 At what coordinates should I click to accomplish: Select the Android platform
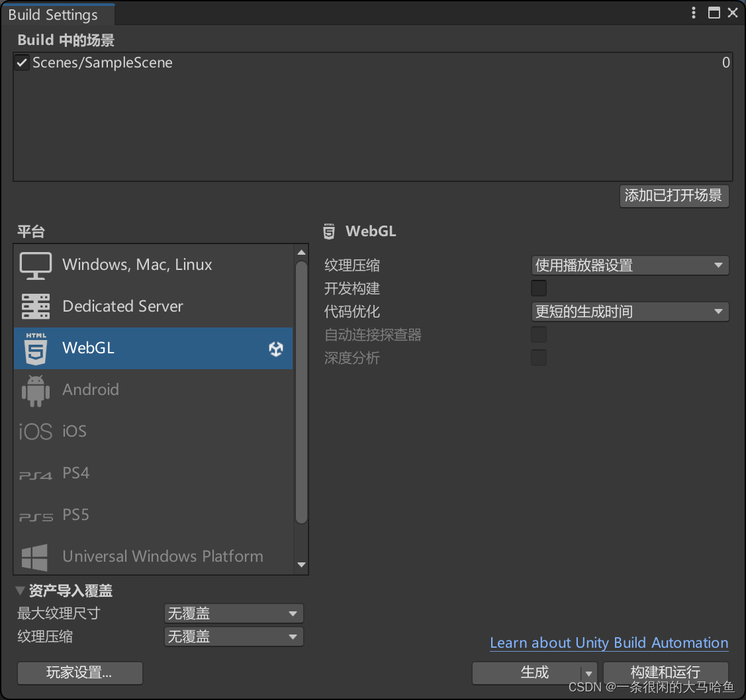pos(153,390)
